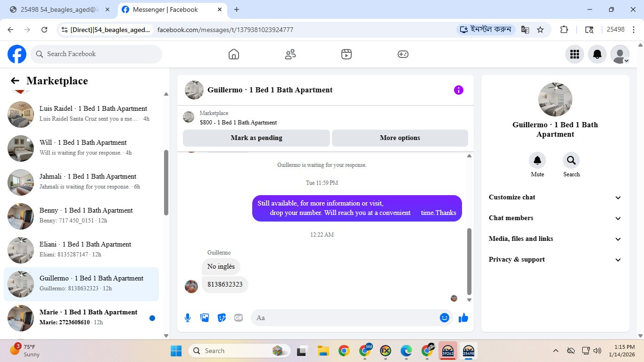Open Facebook home via logo
The width and height of the screenshot is (644, 362).
[17, 54]
